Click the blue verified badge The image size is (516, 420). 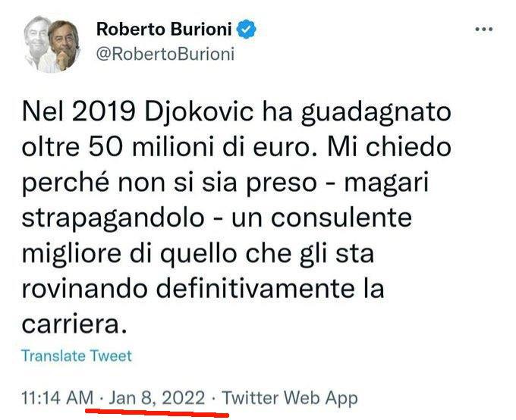pyautogui.click(x=247, y=30)
